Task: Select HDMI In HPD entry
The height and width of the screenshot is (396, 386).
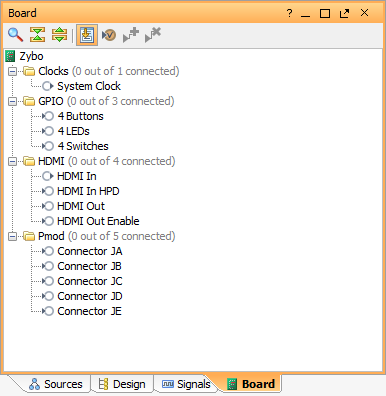Action: 88,191
